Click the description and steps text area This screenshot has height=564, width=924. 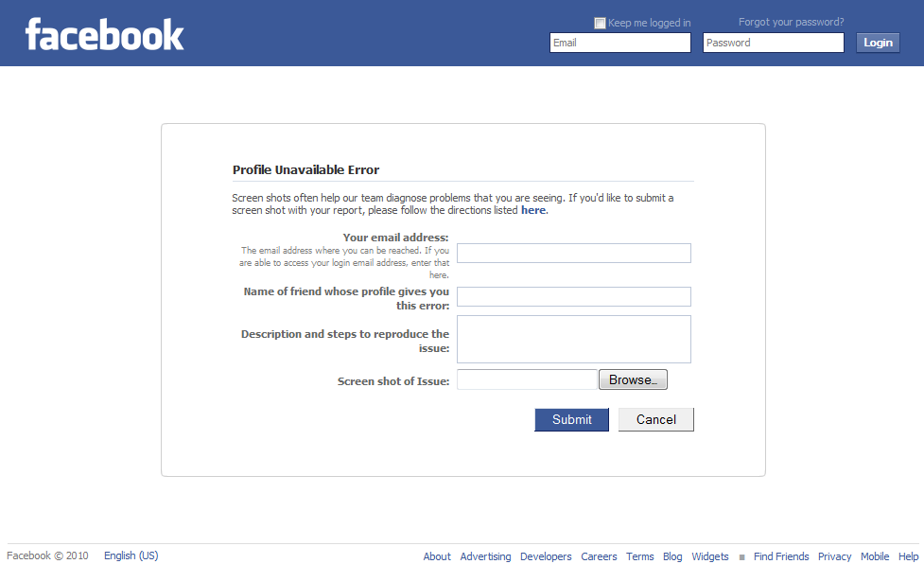click(573, 339)
